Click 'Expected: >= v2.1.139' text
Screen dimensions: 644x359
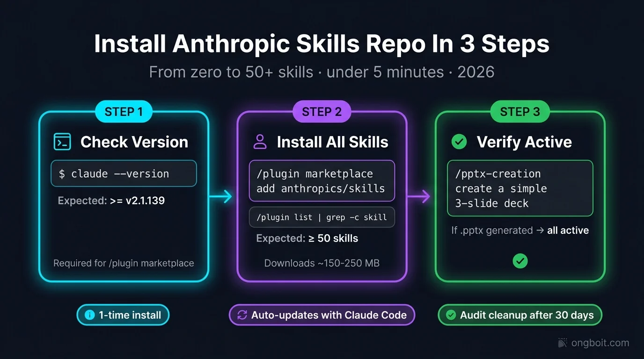click(x=111, y=201)
